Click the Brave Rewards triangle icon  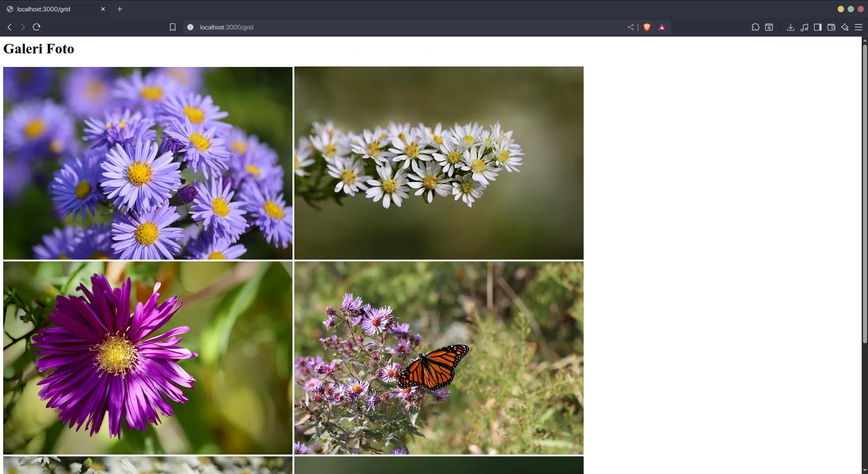pos(662,27)
